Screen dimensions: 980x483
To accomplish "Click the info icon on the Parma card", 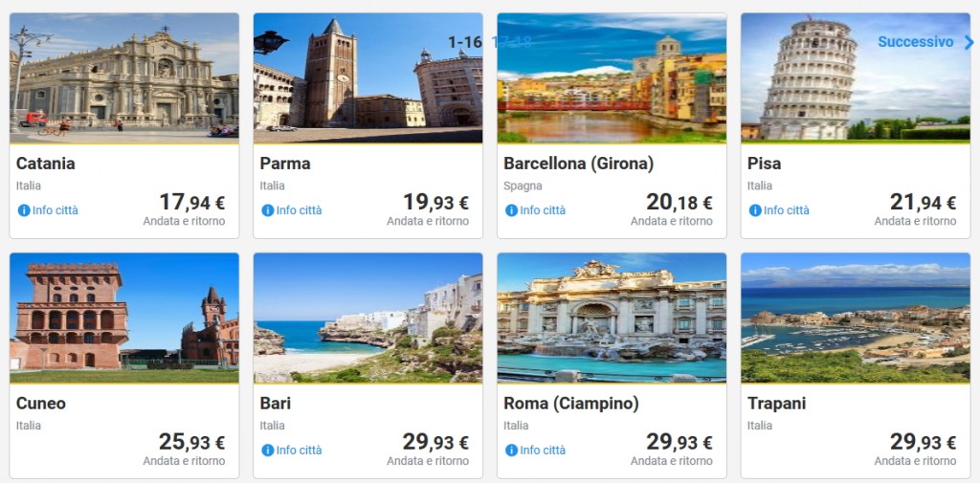I will pyautogui.click(x=268, y=210).
